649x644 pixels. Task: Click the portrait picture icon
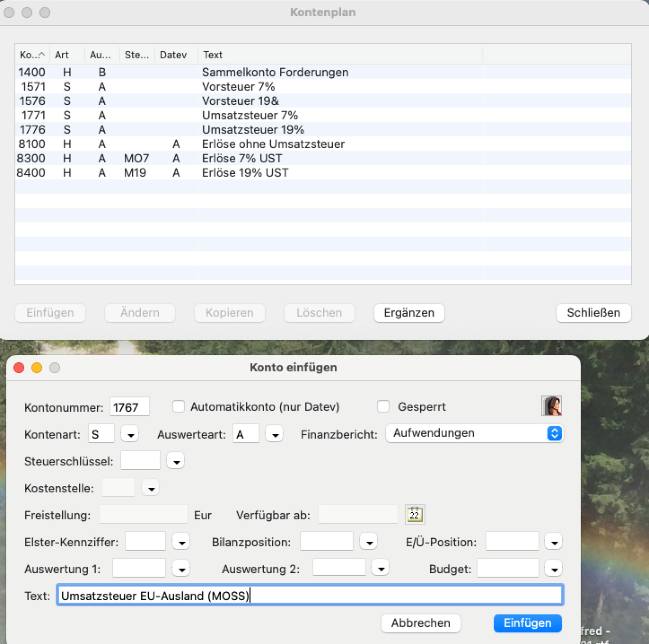click(551, 406)
